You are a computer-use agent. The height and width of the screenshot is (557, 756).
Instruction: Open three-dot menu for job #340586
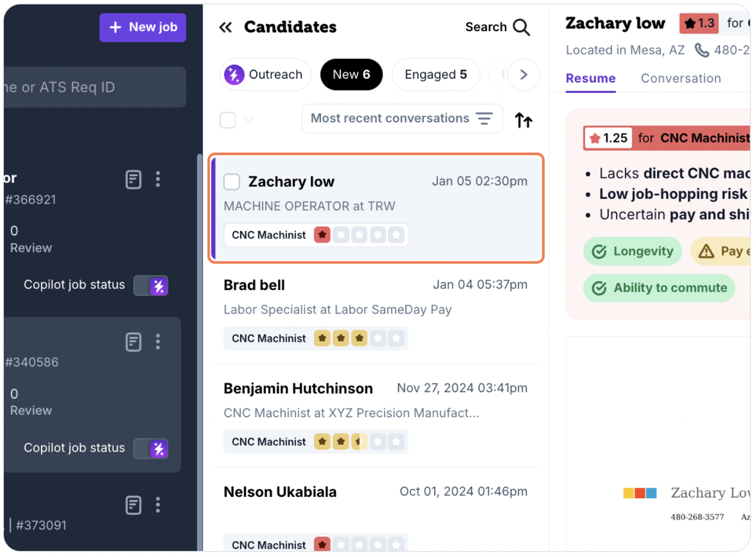[158, 342]
